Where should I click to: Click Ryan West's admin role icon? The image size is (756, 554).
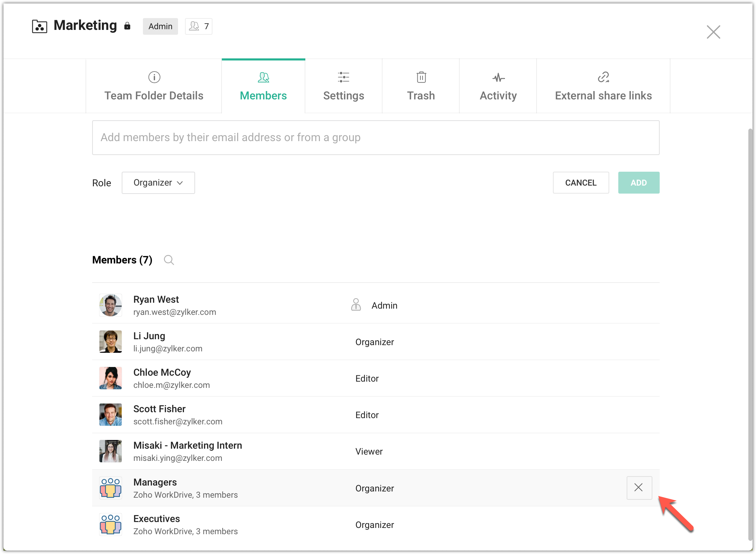click(356, 305)
